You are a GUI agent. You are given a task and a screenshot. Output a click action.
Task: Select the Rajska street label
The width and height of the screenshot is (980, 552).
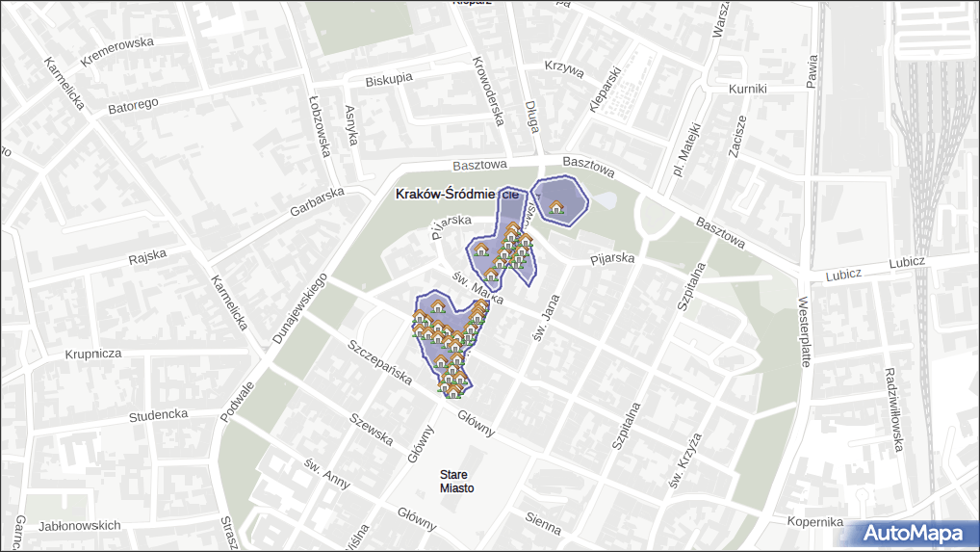click(147, 257)
